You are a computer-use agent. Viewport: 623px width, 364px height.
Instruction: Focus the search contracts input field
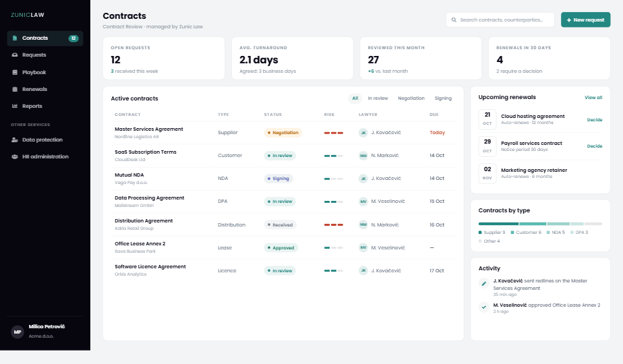click(500, 20)
